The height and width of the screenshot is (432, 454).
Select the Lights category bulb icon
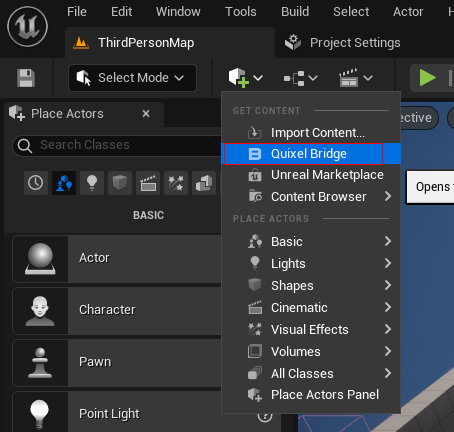92,183
